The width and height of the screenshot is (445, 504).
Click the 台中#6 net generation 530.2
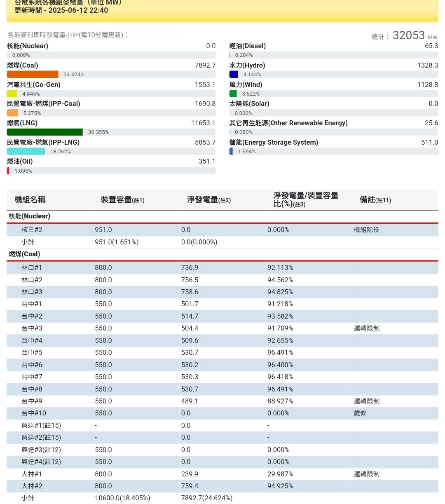point(190,365)
